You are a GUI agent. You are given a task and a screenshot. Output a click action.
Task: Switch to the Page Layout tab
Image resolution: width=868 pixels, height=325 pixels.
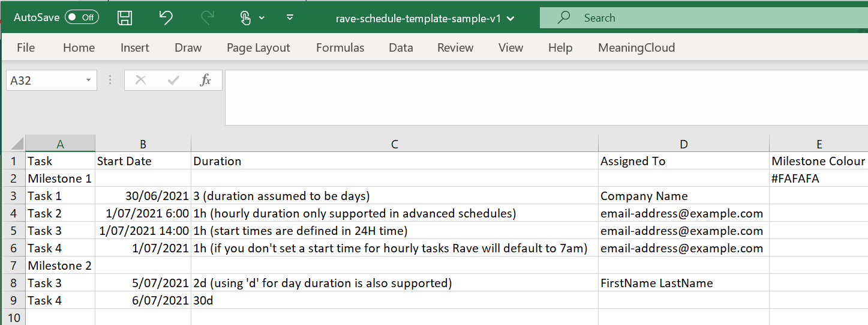[259, 48]
